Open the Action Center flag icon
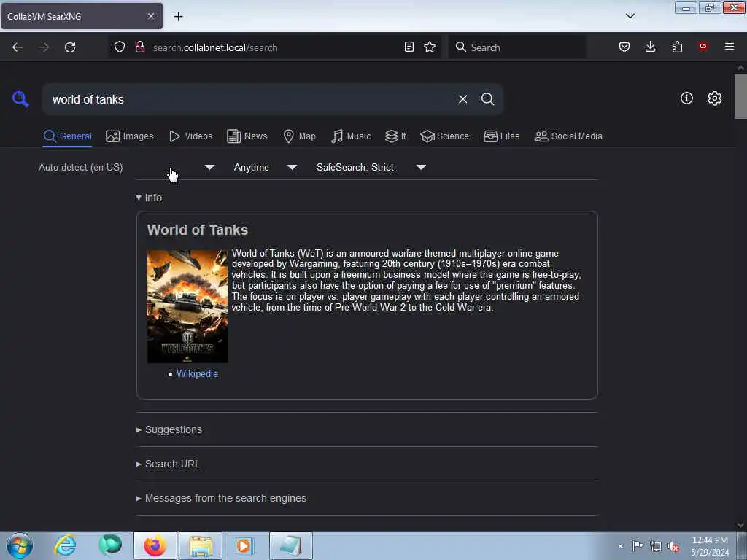The width and height of the screenshot is (747, 560). coord(638,545)
